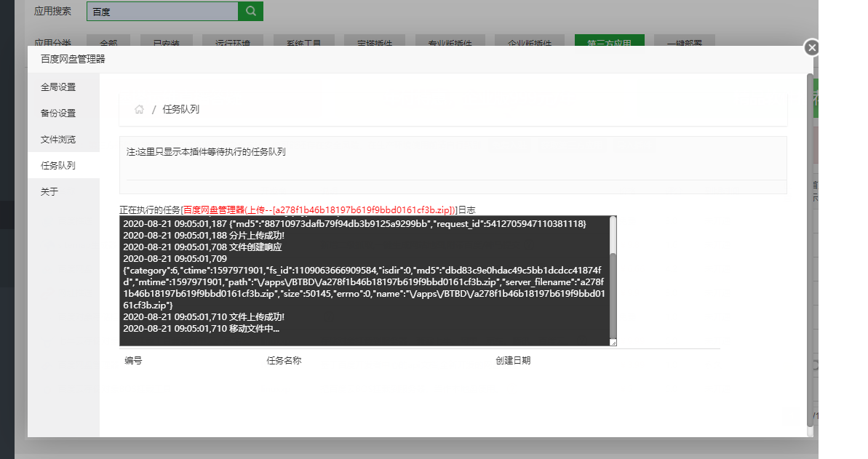Open 备份设置 in the plugin sidebar
This screenshot has width=868, height=459.
(63, 113)
